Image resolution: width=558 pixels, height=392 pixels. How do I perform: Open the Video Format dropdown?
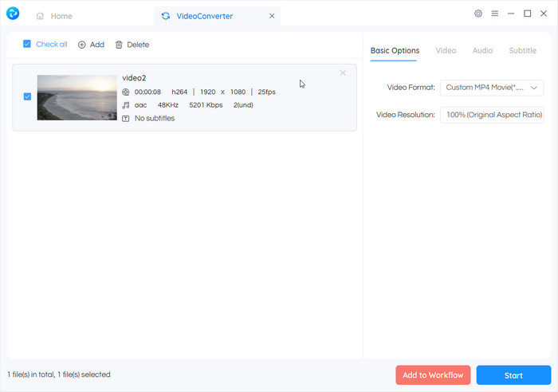[x=492, y=88]
